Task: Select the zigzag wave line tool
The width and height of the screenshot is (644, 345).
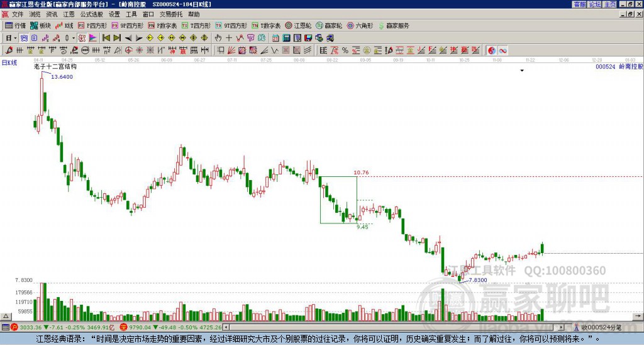Action: point(275,50)
